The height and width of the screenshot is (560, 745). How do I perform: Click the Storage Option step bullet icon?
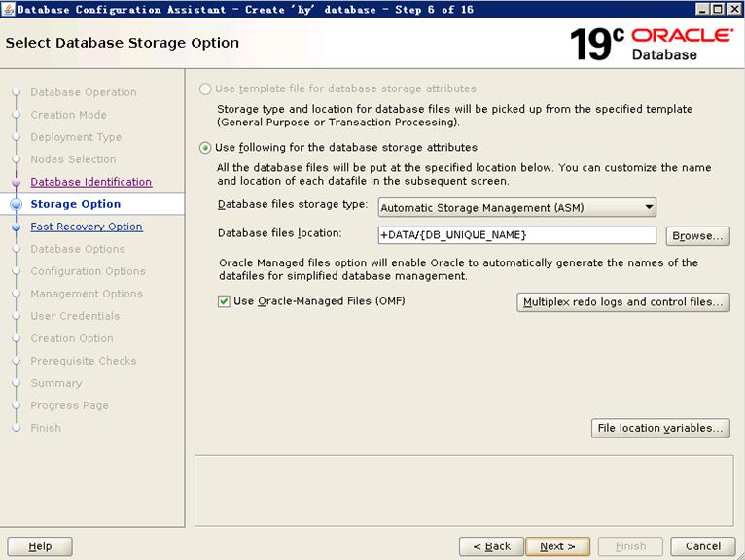pos(17,204)
